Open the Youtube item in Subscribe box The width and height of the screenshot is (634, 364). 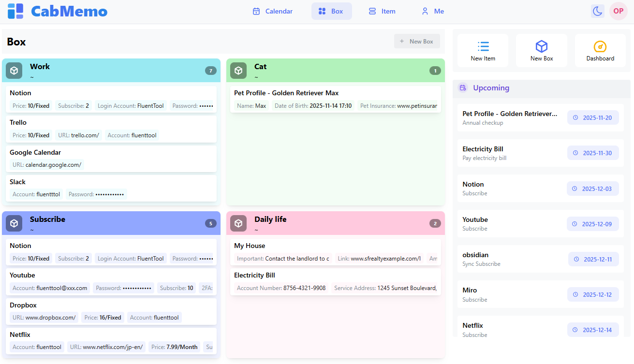coord(111,282)
